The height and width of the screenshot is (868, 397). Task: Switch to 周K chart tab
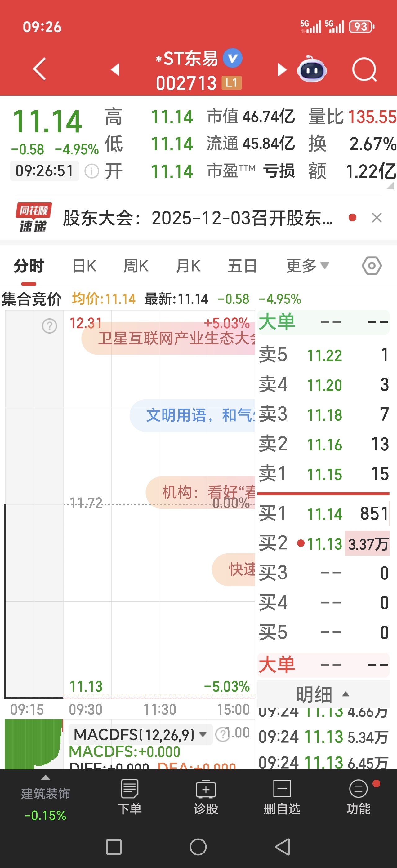pos(136,266)
